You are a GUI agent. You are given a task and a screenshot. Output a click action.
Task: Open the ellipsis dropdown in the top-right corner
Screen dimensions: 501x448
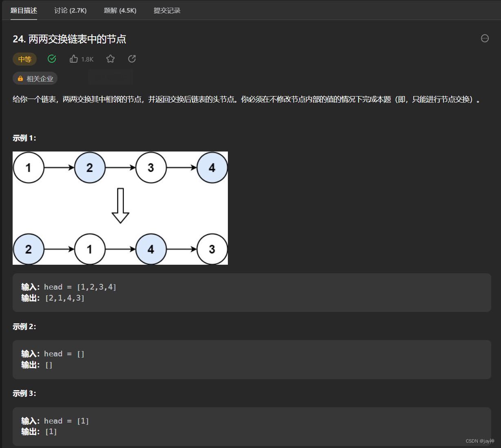485,38
